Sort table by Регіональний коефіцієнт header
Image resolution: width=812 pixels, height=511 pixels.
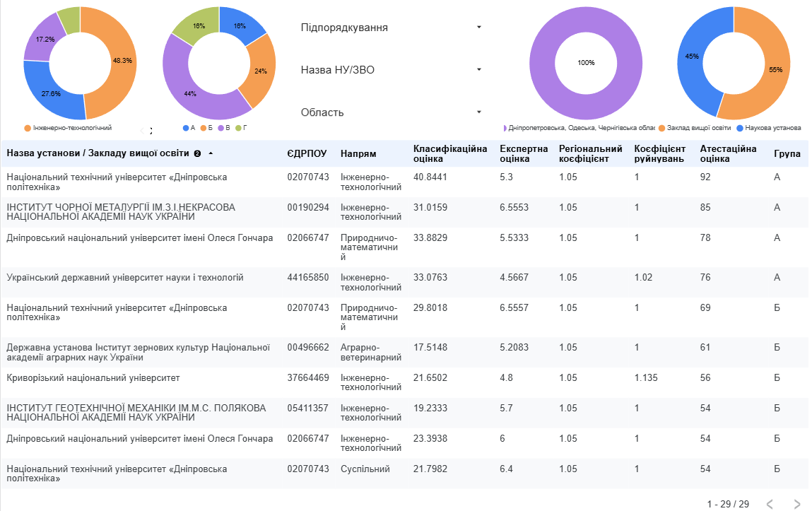(x=590, y=154)
